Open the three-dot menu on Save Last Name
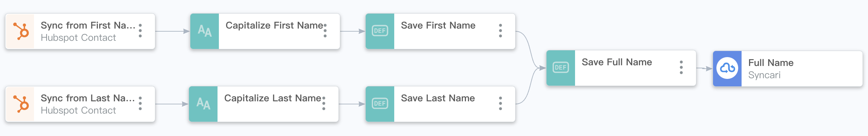The height and width of the screenshot is (136, 868). point(501,103)
